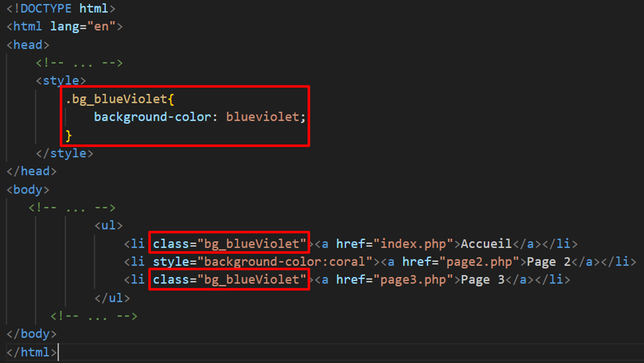Select the lang="en" attribute
644x363 pixels.
pyautogui.click(x=83, y=26)
